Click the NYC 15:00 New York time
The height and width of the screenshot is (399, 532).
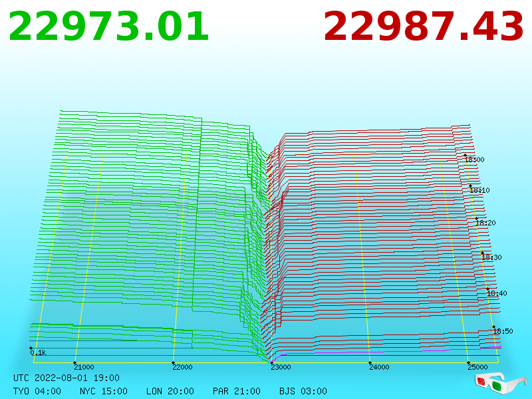coord(104,391)
